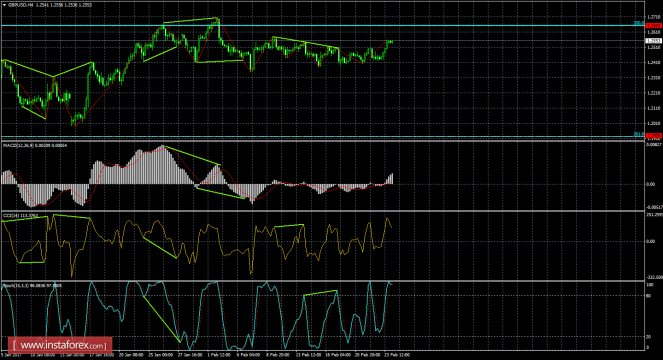Select the lower cyan horizontal Fibonacci line

[x=321, y=136]
